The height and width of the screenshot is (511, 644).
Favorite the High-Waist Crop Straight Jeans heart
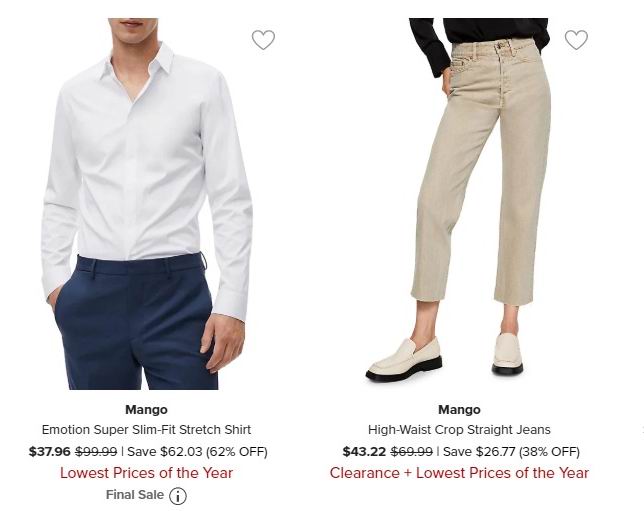(576, 40)
